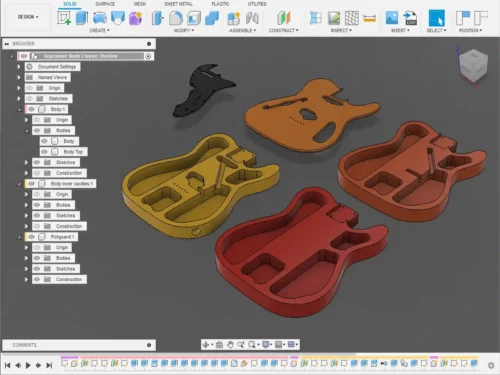Hide the Pickguard:1 component
500x375 pixels.
(31, 237)
